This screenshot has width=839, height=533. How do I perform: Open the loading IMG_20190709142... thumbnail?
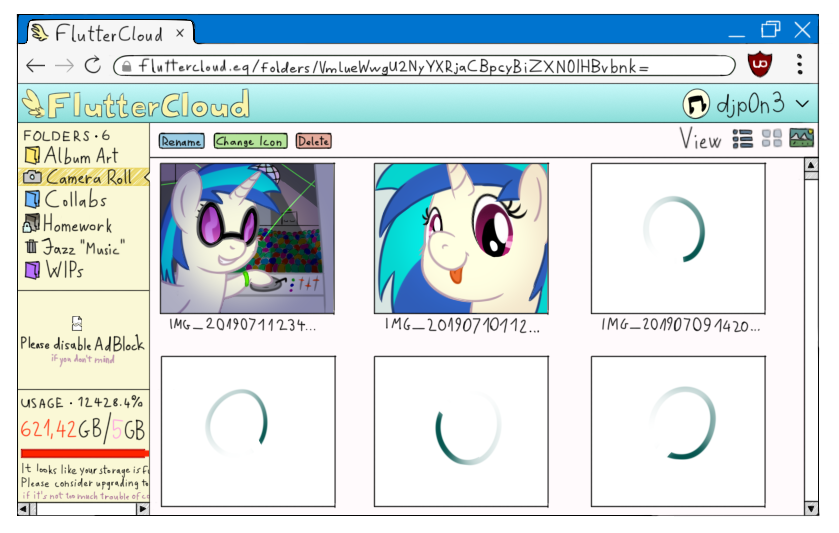tap(678, 238)
